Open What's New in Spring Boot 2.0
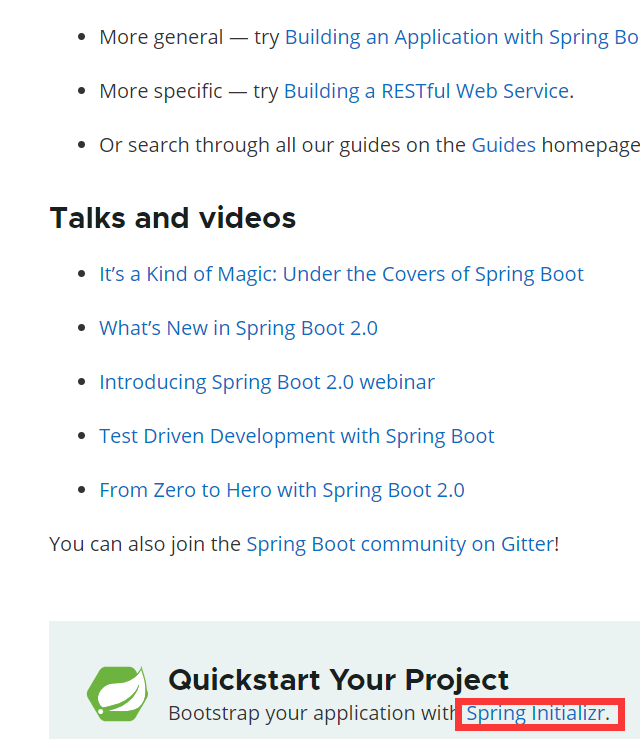Screen dimensions: 640x739 click(238, 329)
